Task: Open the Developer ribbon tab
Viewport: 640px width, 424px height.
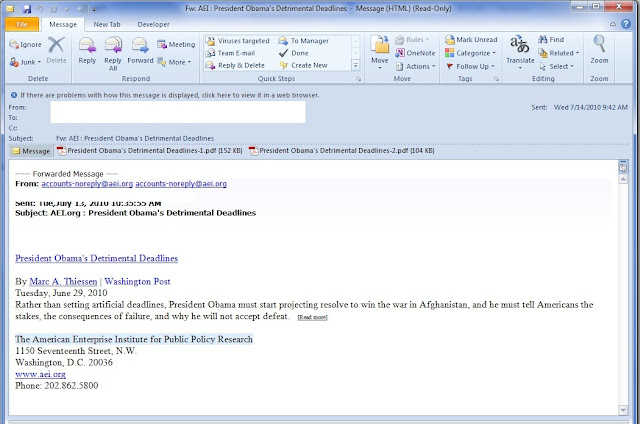Action: coord(153,24)
